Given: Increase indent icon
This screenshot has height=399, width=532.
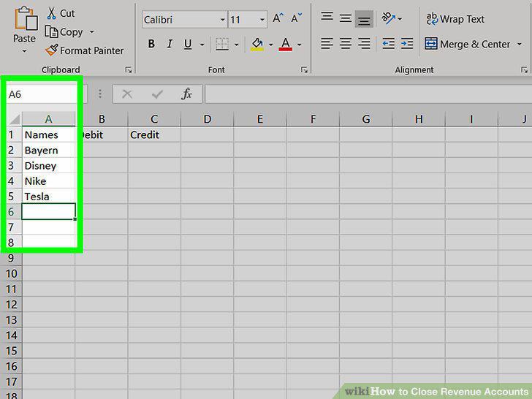Looking at the screenshot, I should (x=407, y=44).
